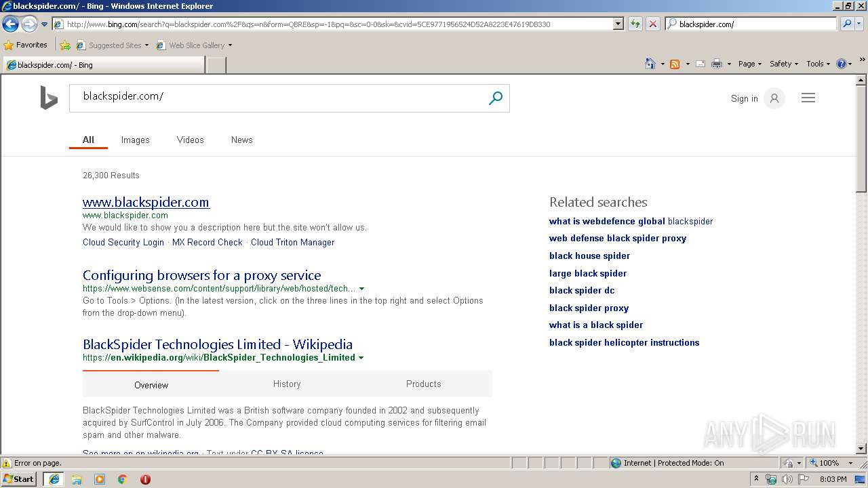
Task: Click the Refresh page icon
Action: tap(635, 24)
